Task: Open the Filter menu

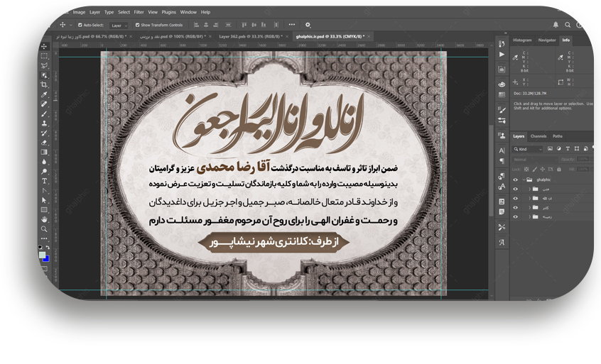Action: [139, 12]
